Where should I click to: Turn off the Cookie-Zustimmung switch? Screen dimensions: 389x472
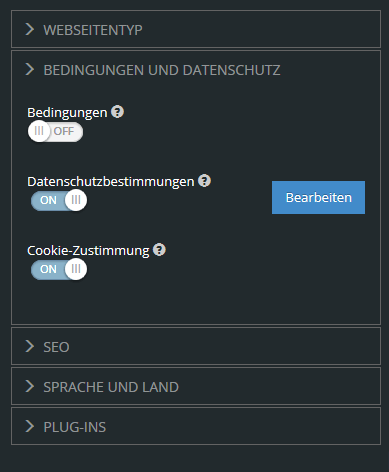(x=59, y=269)
